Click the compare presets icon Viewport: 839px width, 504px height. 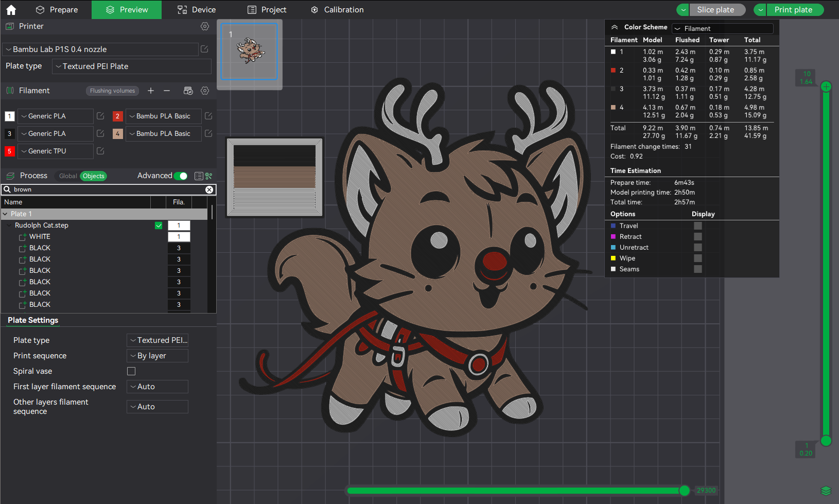pos(209,176)
